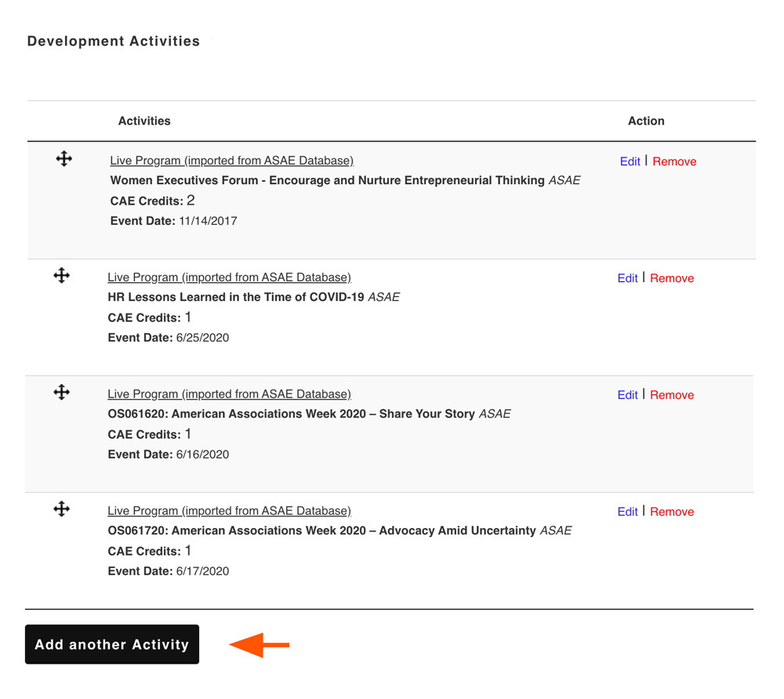Edit the Advocacy Amid Uncertainty activity

point(627,512)
